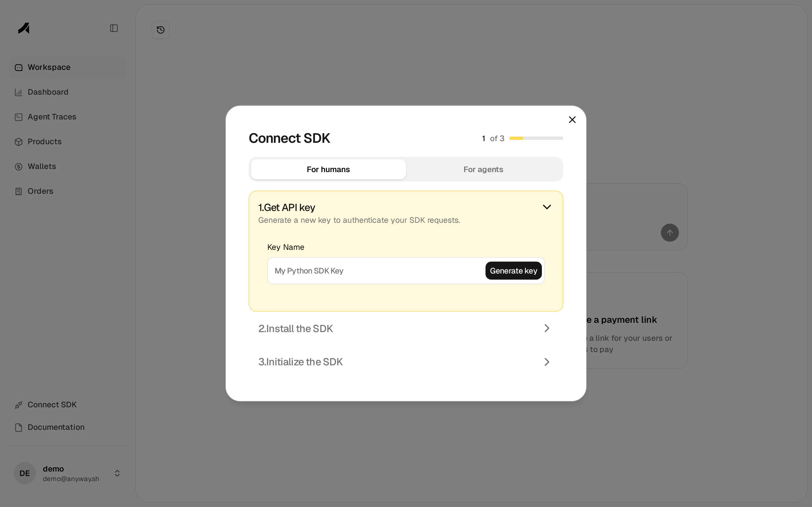Click the circular up-arrow button
Screen dimensions: 812x507
(669, 232)
